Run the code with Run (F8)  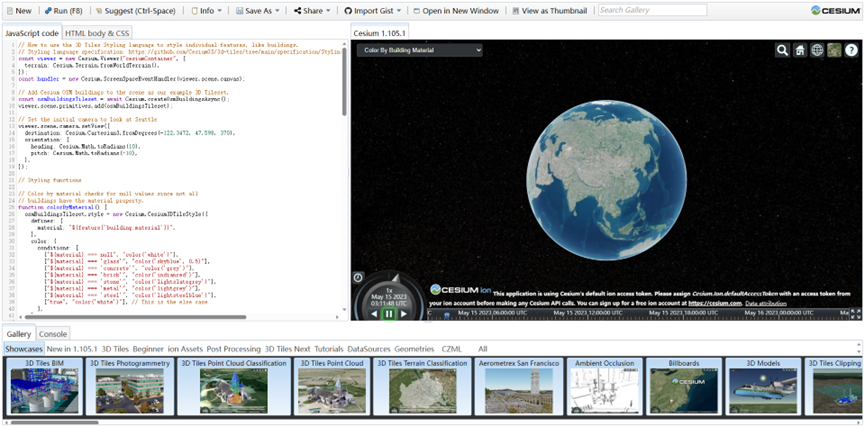coord(63,10)
